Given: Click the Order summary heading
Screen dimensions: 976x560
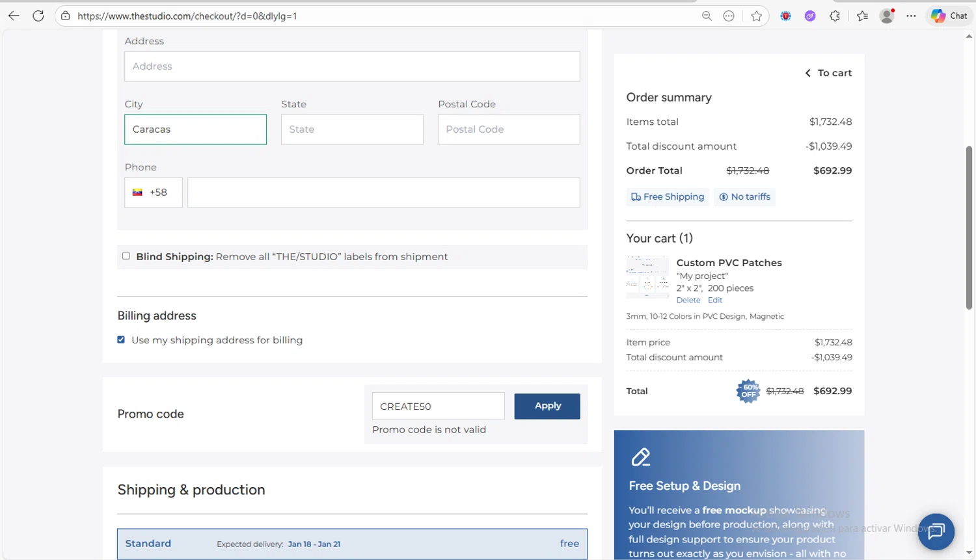Looking at the screenshot, I should (669, 97).
